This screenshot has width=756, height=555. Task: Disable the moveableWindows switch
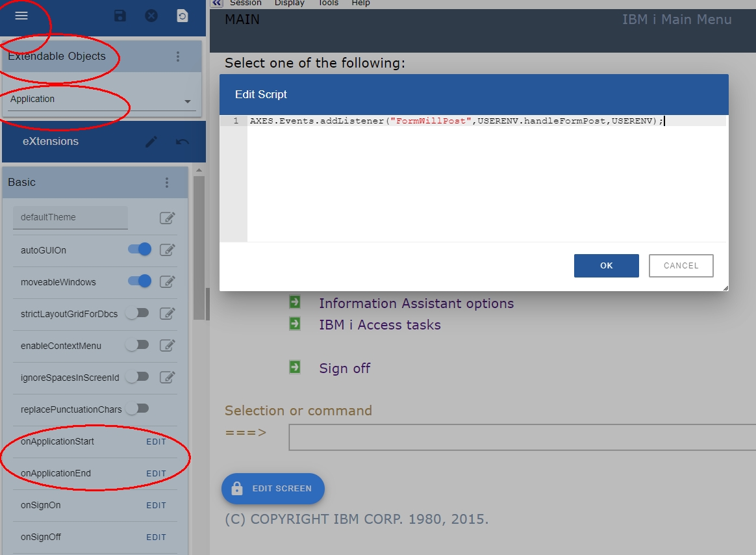[x=139, y=281]
